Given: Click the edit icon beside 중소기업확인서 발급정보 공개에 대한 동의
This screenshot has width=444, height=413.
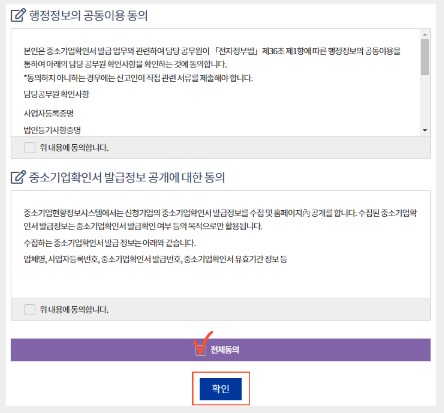Looking at the screenshot, I should coord(18,177).
